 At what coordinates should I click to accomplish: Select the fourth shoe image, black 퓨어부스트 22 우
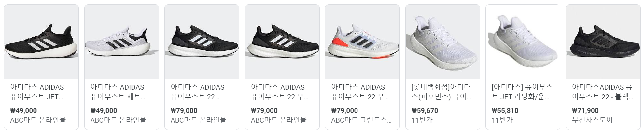point(282,42)
